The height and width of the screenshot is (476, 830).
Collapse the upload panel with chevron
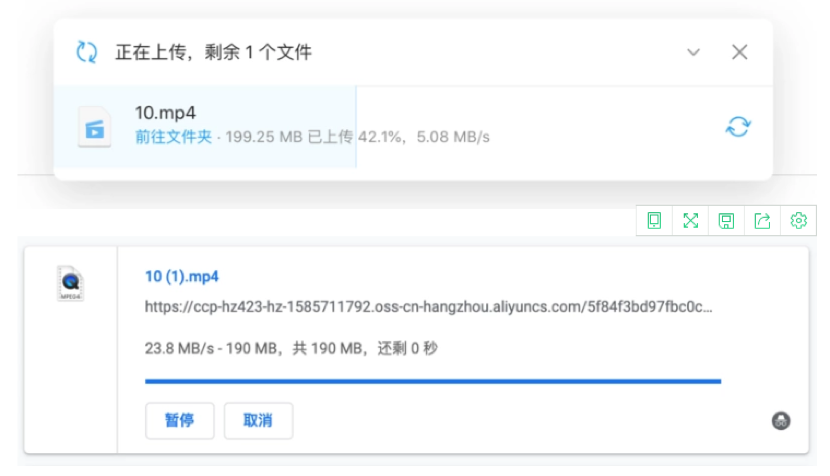pos(693,52)
